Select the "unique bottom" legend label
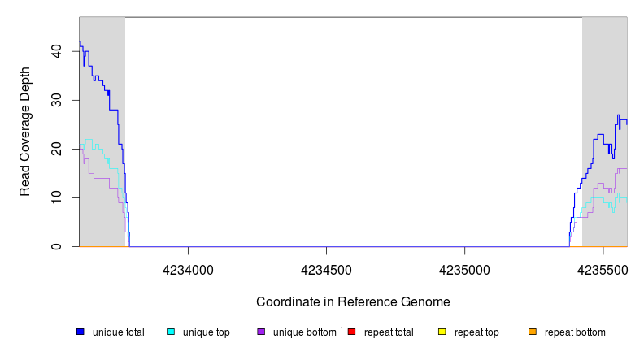 coord(302,332)
